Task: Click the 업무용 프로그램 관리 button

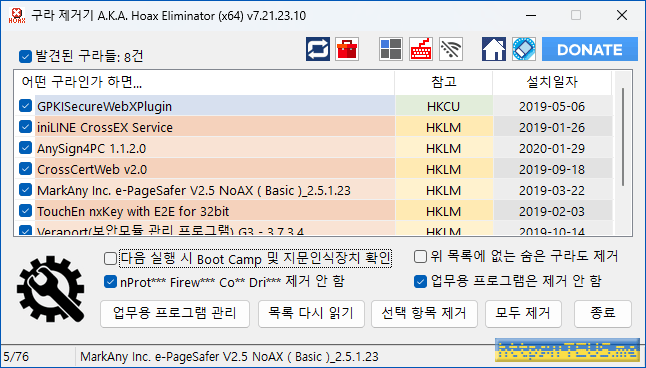Action: 175,314
